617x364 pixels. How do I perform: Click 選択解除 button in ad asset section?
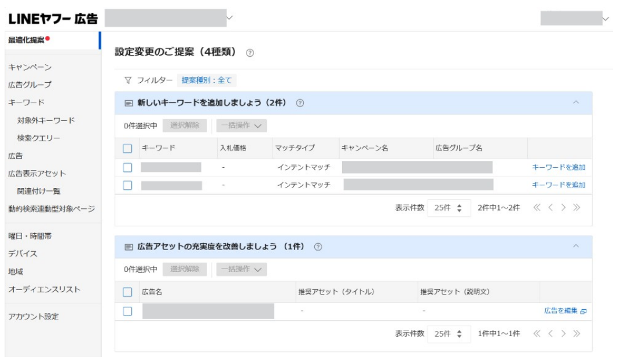[185, 269]
